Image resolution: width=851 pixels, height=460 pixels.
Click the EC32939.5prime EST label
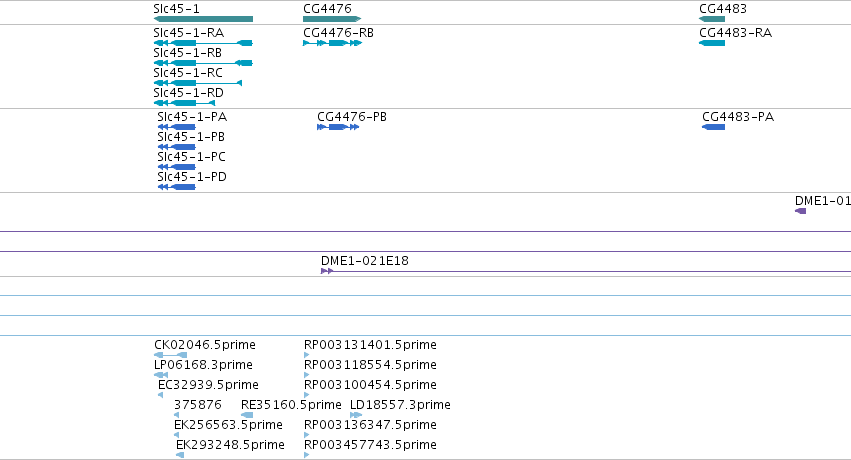pos(208,385)
